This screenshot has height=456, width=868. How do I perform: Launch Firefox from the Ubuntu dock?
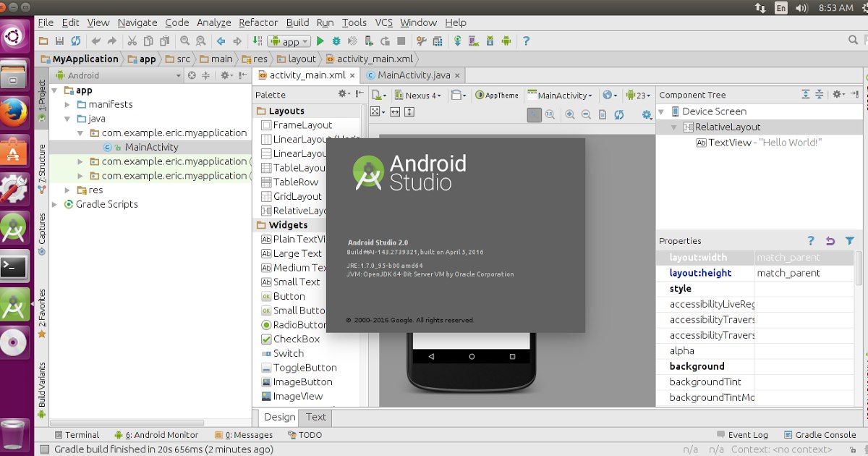(14, 112)
